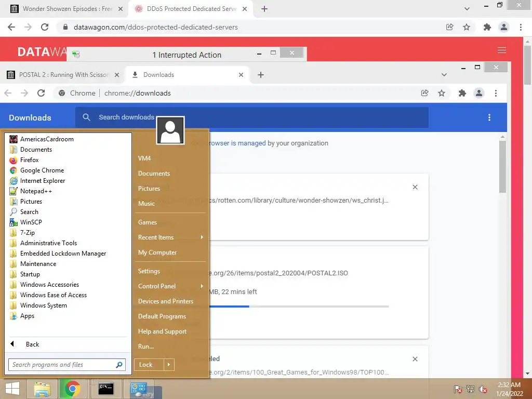532x399 pixels.
Task: Open the Downloads page more-actions menu
Action: click(489, 117)
